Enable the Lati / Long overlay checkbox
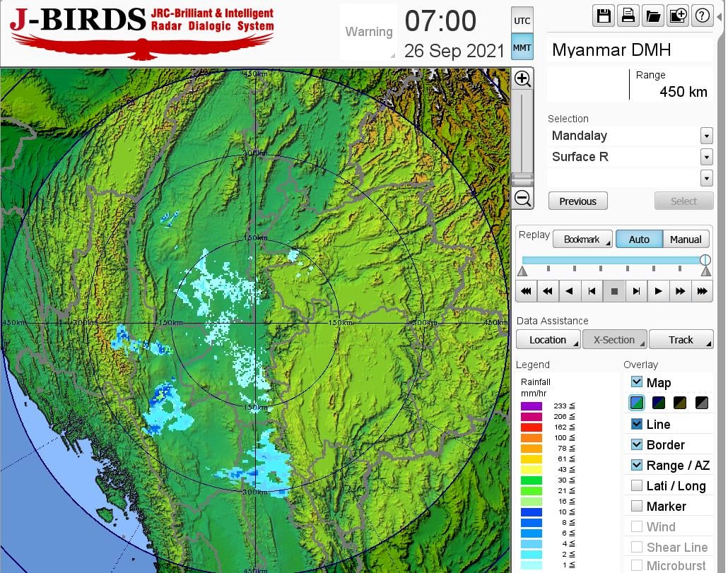 pyautogui.click(x=637, y=485)
